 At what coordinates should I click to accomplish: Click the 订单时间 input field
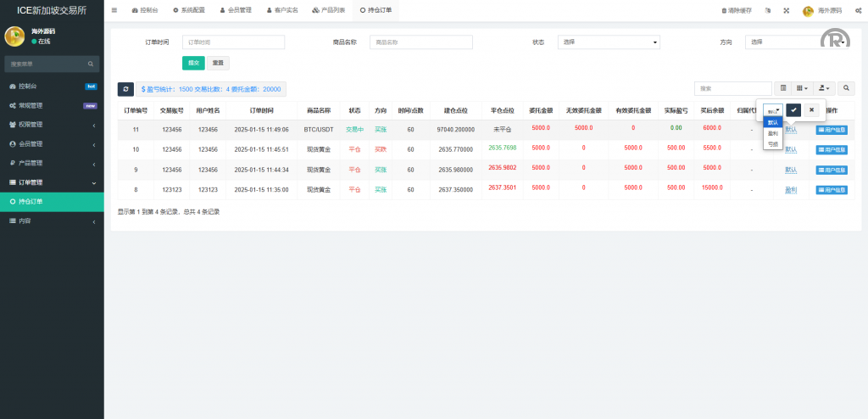tap(233, 42)
